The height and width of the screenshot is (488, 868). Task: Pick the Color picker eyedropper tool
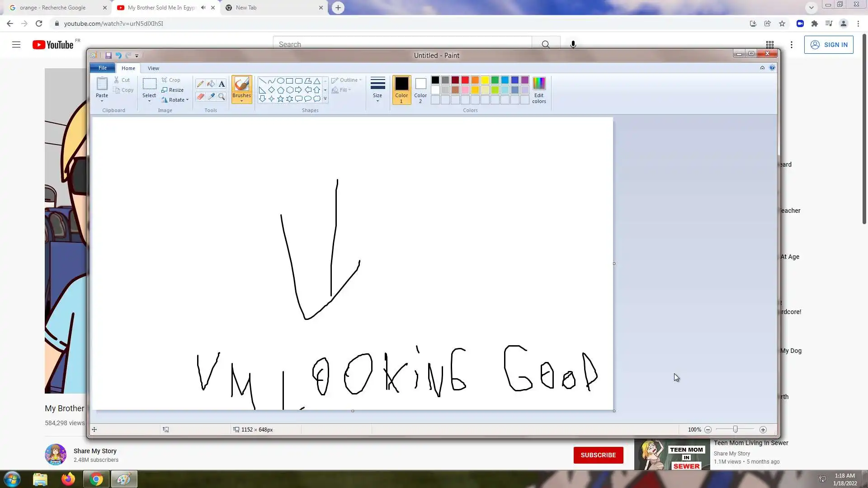pos(211,96)
